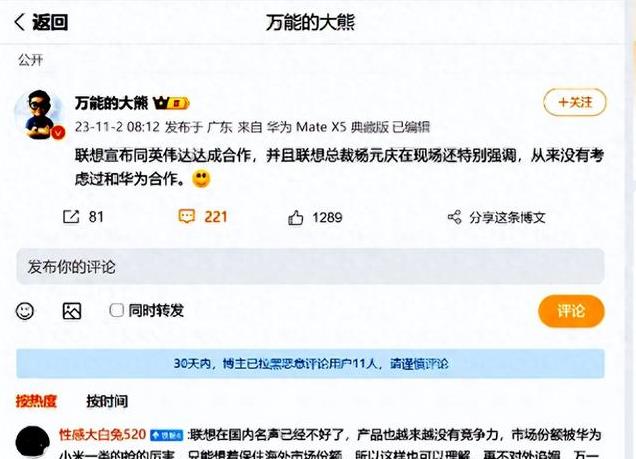Open commenter 性感大白兔520's profile name

click(103, 434)
